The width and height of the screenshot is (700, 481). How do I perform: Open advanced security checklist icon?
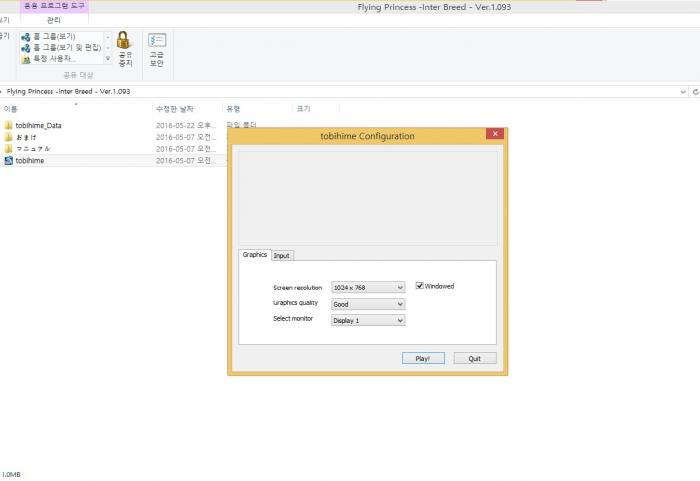(157, 41)
